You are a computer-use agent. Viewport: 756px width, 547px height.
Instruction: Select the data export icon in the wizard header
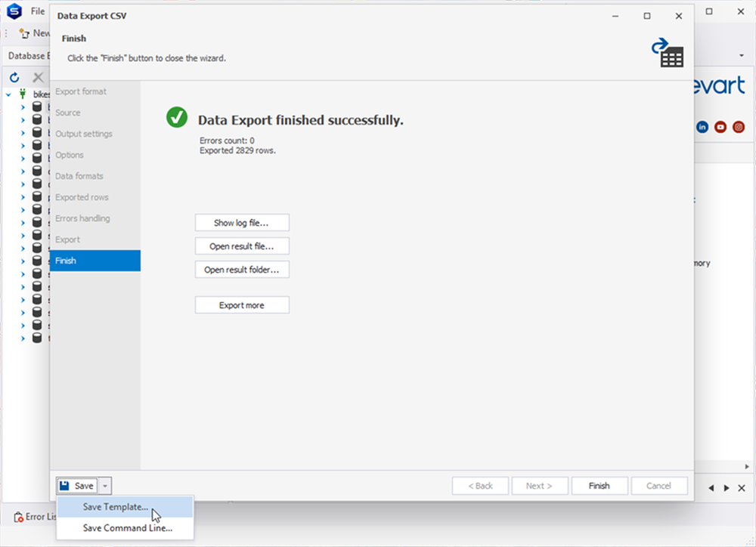click(668, 51)
